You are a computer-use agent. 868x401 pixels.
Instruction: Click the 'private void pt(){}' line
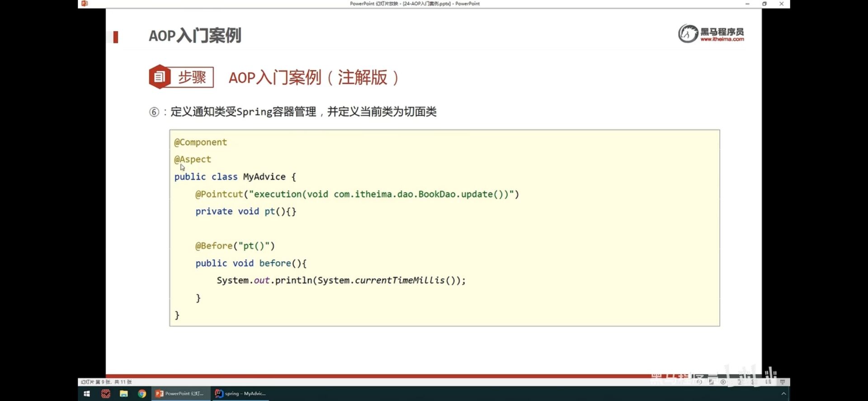(x=246, y=211)
